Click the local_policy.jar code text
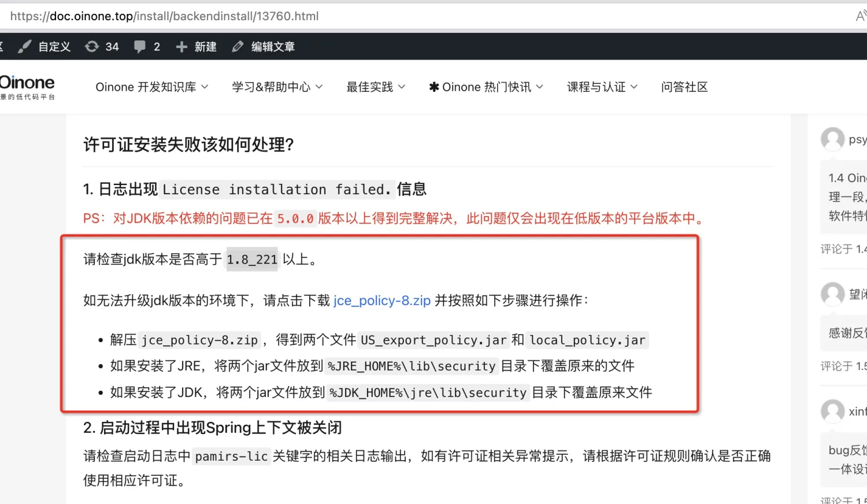 pos(587,340)
